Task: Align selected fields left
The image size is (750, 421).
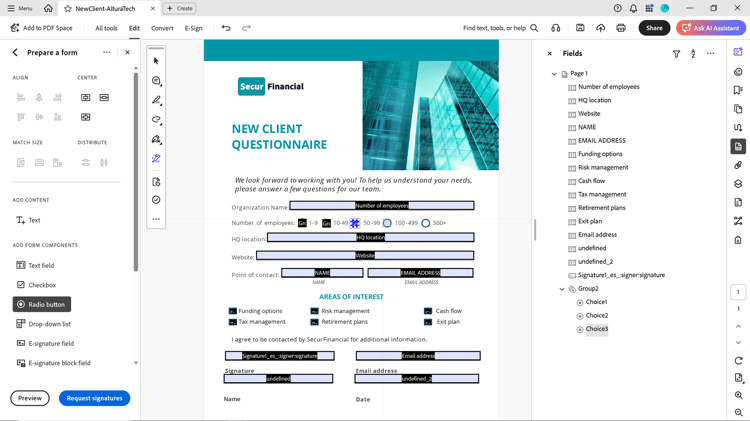Action: 21,98
